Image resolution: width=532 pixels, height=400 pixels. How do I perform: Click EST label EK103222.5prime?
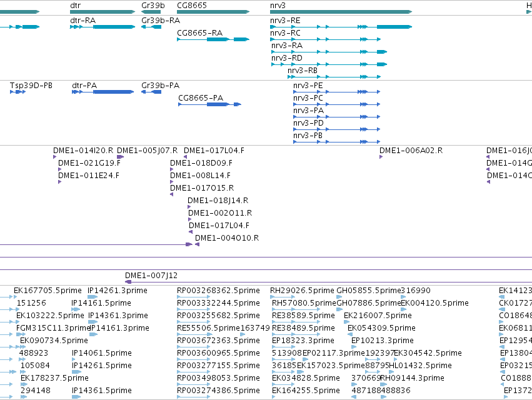(x=50, y=316)
